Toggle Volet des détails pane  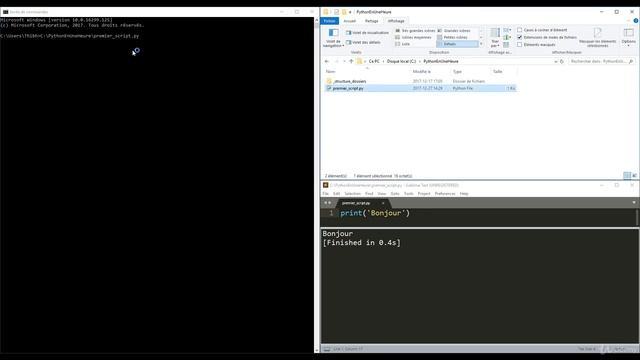363,42
